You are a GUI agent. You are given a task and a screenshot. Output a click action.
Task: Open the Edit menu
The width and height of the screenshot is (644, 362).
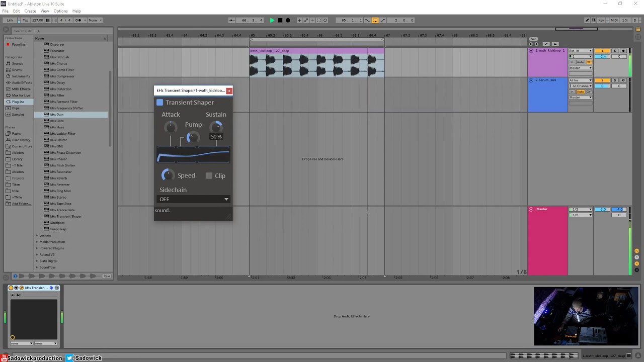[x=16, y=11]
